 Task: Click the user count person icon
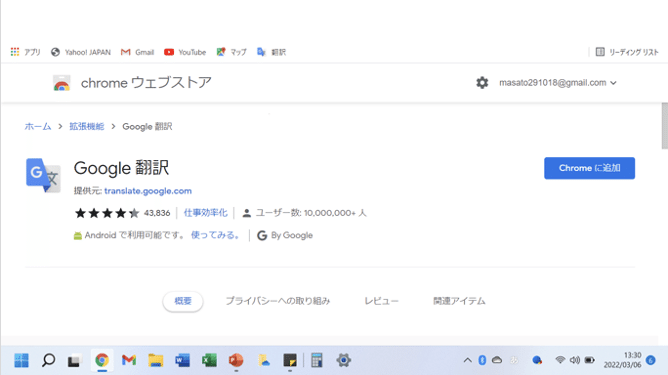[x=246, y=213]
